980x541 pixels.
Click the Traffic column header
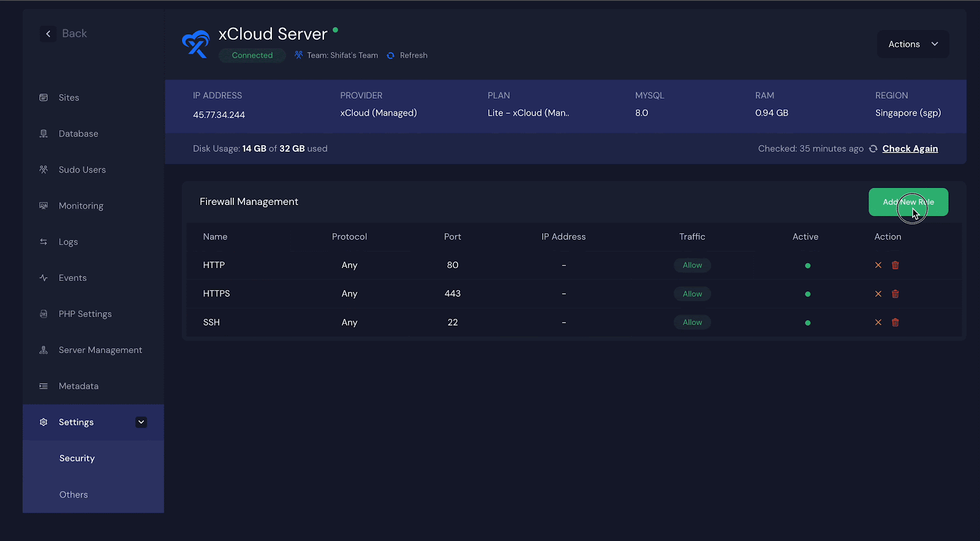coord(692,237)
